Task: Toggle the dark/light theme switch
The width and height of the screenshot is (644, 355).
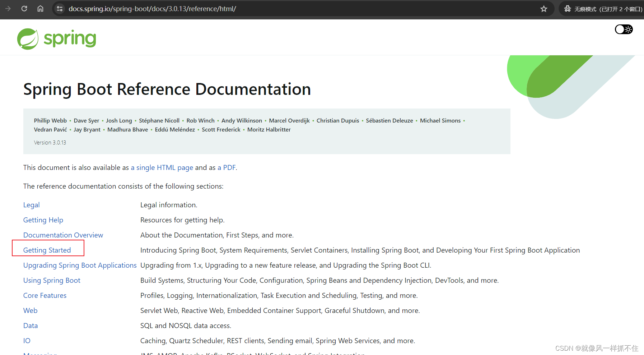Action: click(x=624, y=29)
